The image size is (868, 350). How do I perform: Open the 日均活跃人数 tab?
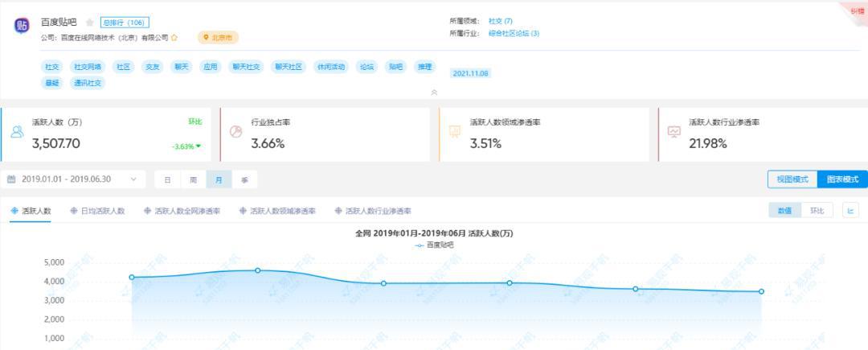(97, 211)
